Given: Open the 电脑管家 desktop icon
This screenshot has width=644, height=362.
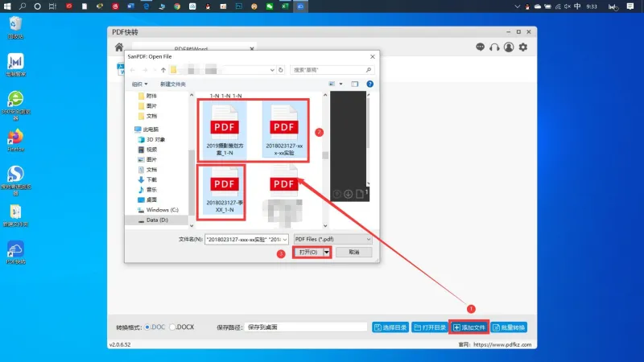Looking at the screenshot, I should point(15,65).
